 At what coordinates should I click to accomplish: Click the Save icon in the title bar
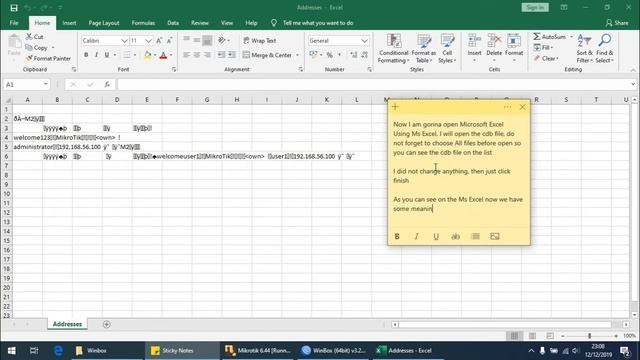pos(14,8)
